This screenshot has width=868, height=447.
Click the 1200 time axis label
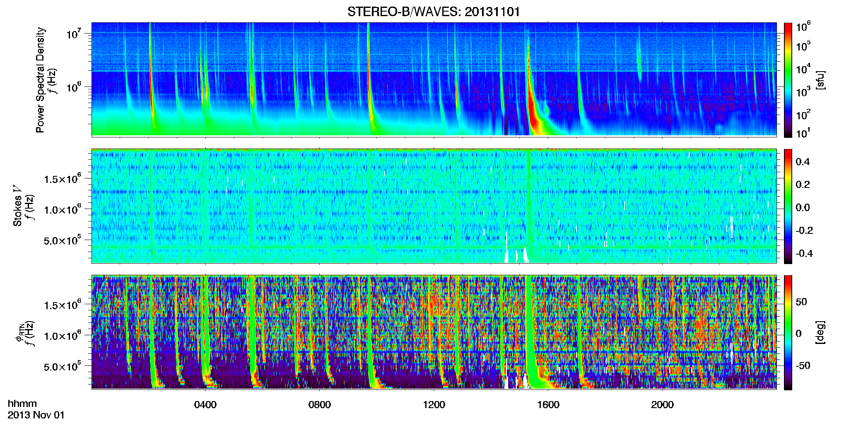click(x=434, y=405)
